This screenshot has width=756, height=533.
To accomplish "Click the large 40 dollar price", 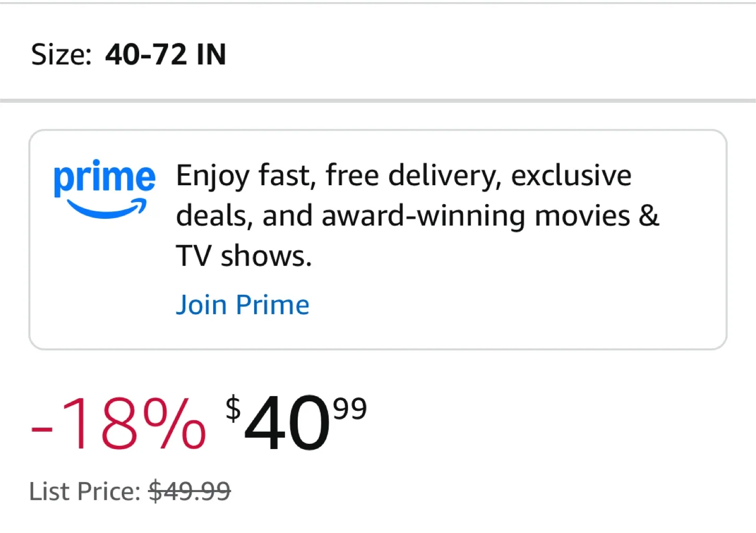I will coord(287,423).
